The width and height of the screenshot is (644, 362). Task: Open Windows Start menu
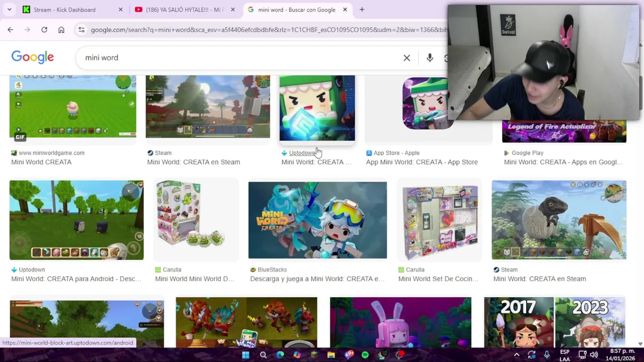point(246,355)
